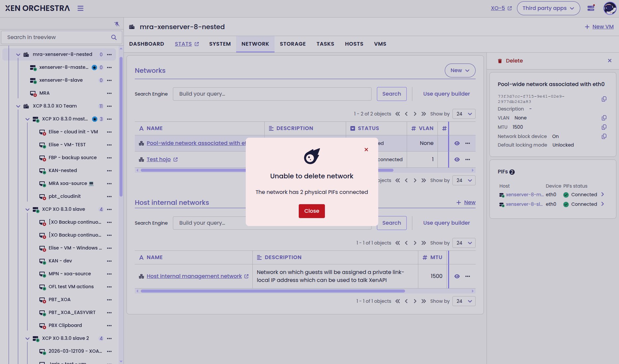
Task: Collapse the XCP 8.3.0 XO Team pool
Action: pos(18,106)
